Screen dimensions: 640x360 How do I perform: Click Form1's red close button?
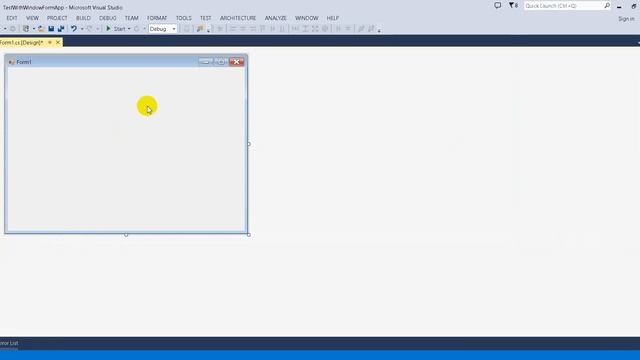coord(236,62)
